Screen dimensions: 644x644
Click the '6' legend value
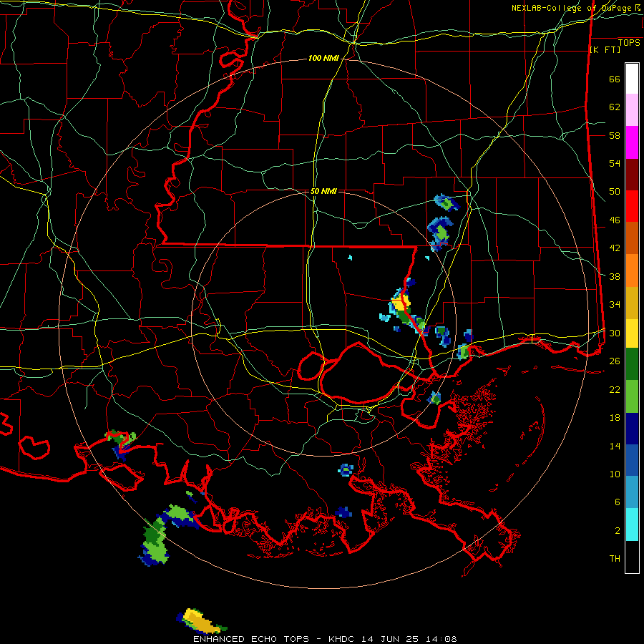(x=618, y=502)
